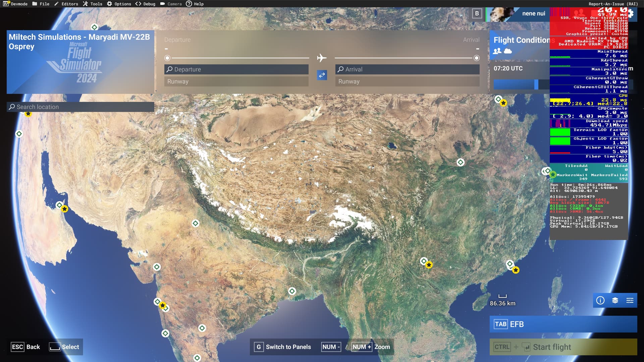Viewport: 644px width, 362px height.
Task: Click the MarkersFailed counter
Action: click(x=609, y=177)
